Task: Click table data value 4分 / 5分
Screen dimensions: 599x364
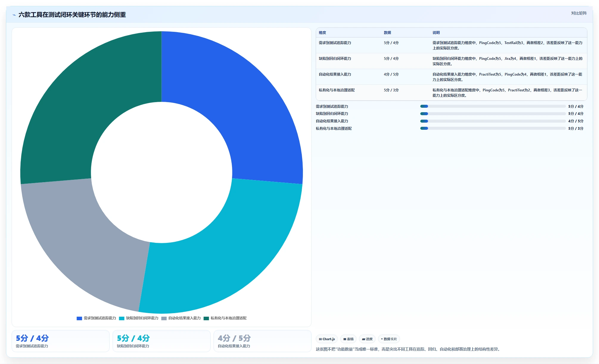Action: [391, 74]
